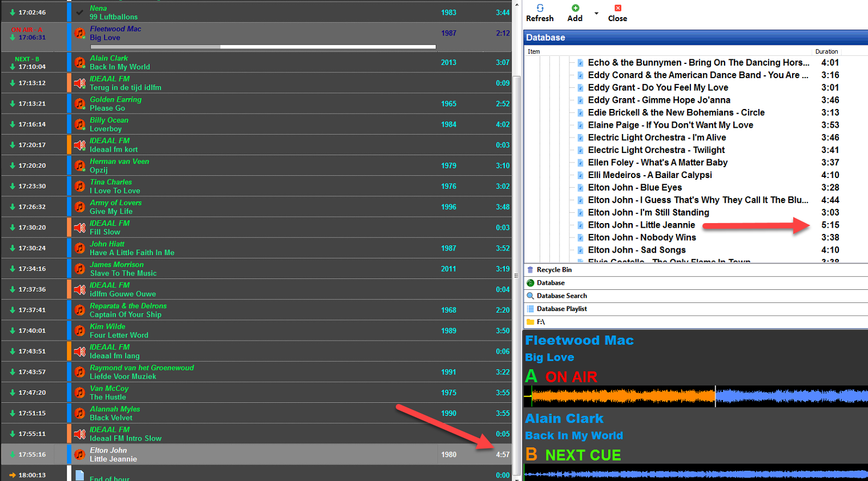Select the Alannah Myles Black Velvet row
Screen dimensions: 868x481
coord(257,413)
